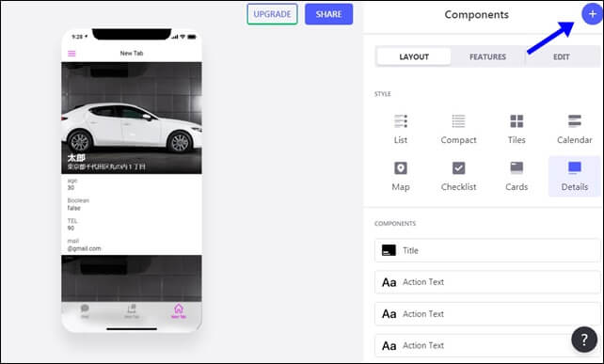The image size is (604, 364).
Task: Open the help question mark button
Action: (584, 340)
